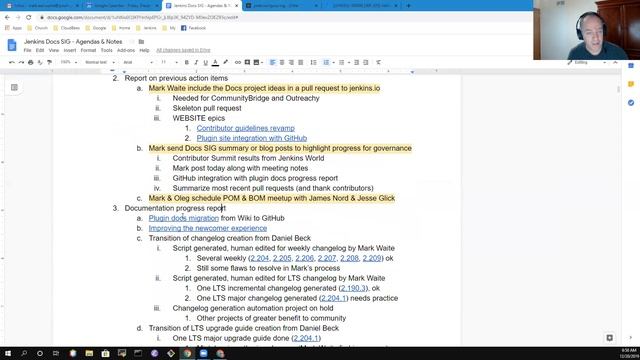This screenshot has width=640, height=360.
Task: Open the text color picker
Action: pos(215,62)
